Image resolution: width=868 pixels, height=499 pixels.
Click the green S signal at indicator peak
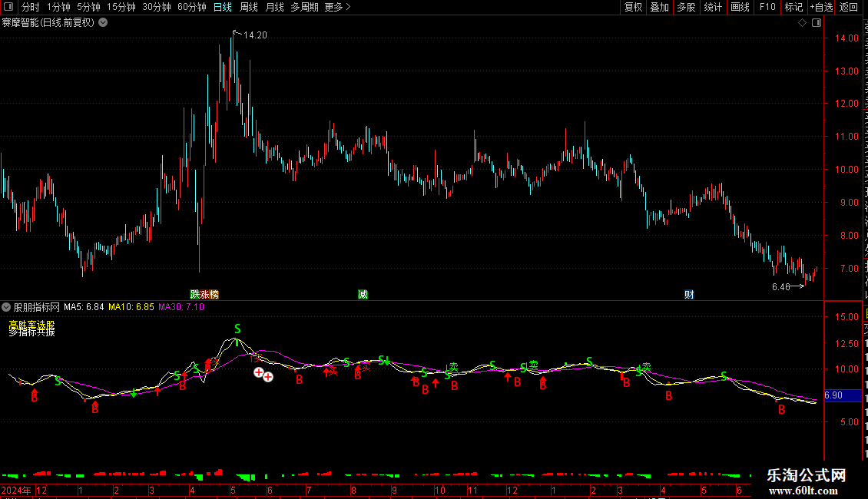click(x=237, y=329)
